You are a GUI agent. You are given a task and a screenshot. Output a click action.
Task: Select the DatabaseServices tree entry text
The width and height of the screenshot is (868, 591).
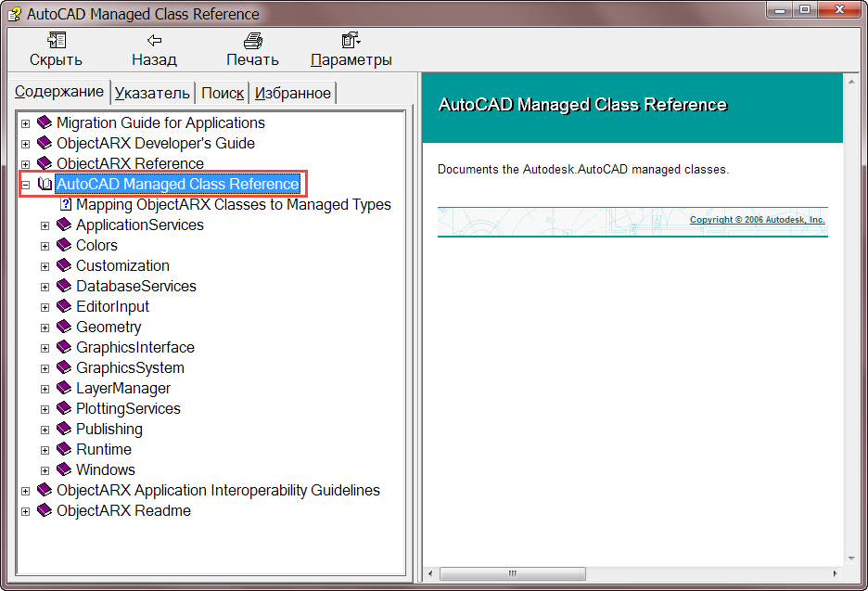136,286
